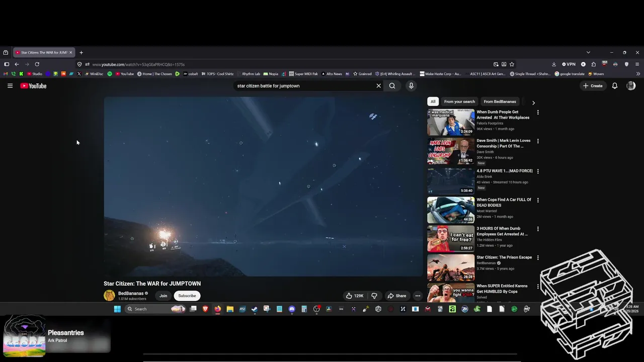Open the YouTube account avatar menu
Image resolution: width=644 pixels, height=362 pixels.
pyautogui.click(x=631, y=86)
